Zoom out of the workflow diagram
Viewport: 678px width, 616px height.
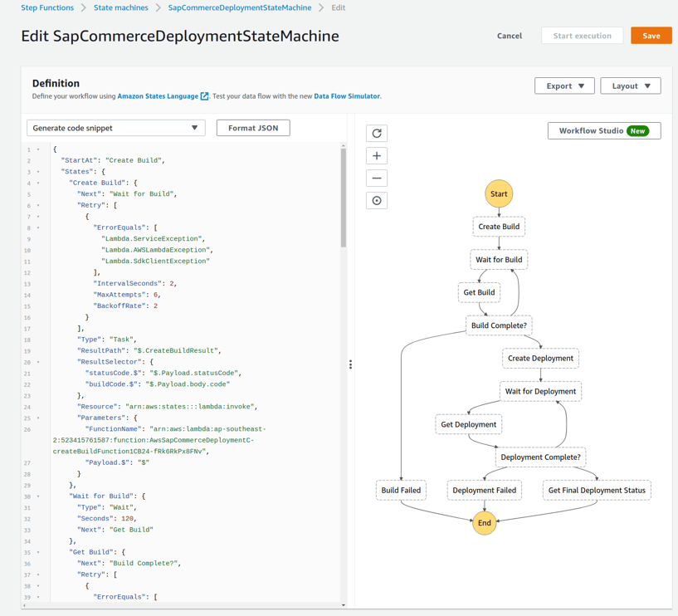click(x=376, y=177)
